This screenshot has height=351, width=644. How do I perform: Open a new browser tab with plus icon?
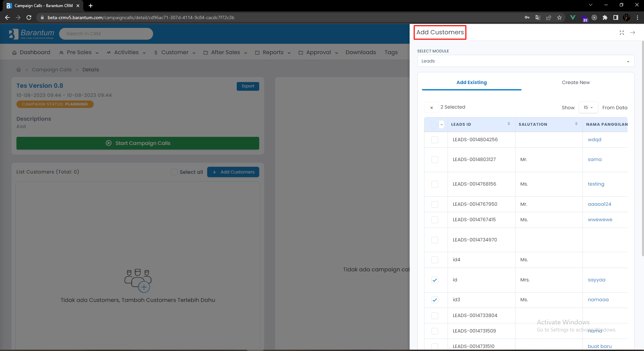(91, 6)
